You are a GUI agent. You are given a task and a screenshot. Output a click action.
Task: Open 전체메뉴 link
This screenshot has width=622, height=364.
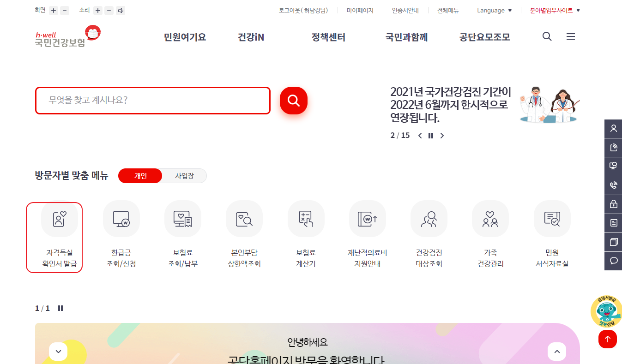tap(448, 10)
